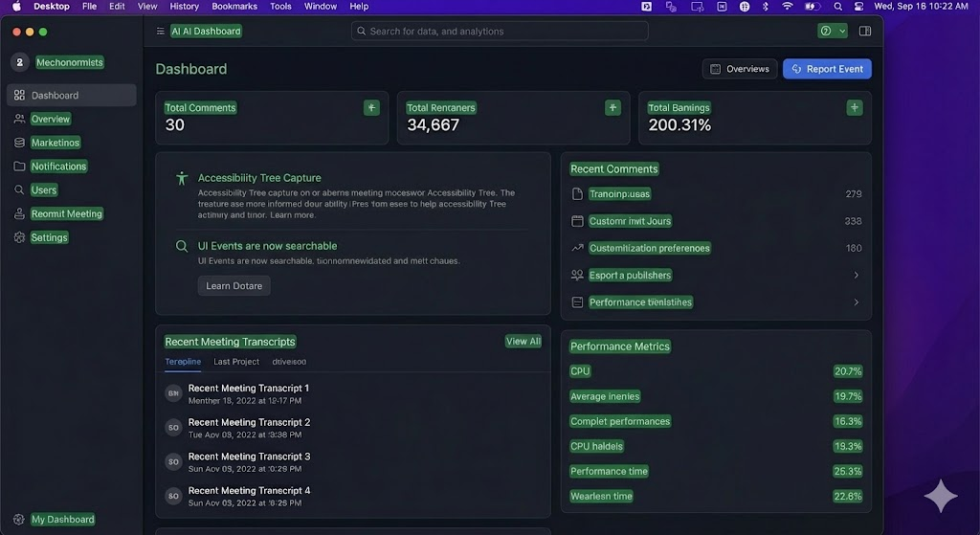The image size is (980, 535).
Task: Click the Overviews button near the header
Action: coord(739,69)
